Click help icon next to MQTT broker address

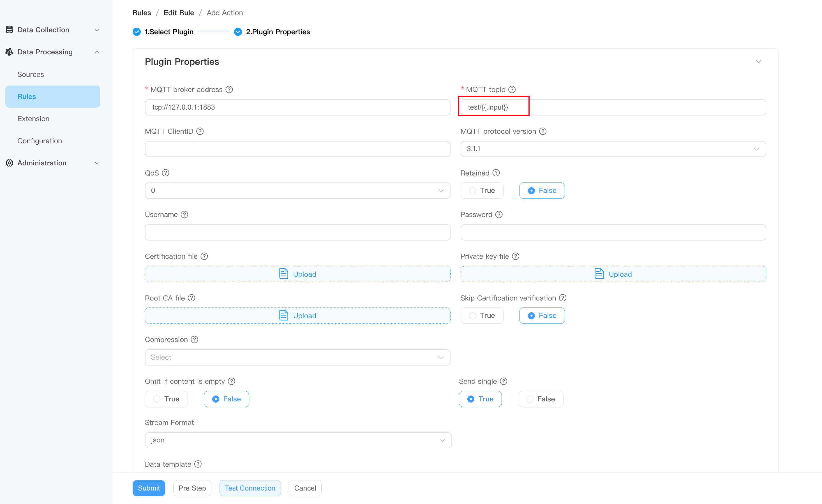tap(229, 89)
